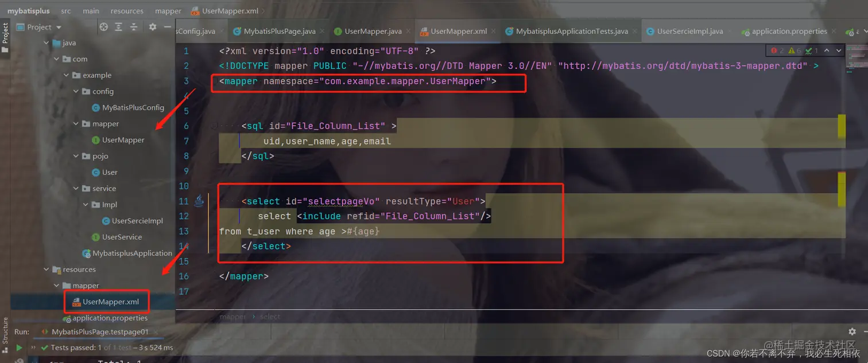The height and width of the screenshot is (363, 868).
Task: Click mapper breadcrumb in navigation bar
Action: (x=168, y=11)
